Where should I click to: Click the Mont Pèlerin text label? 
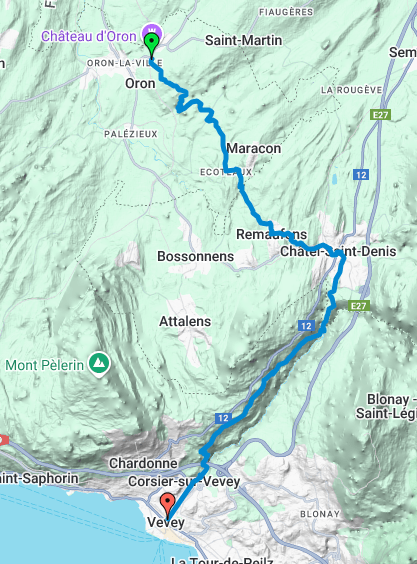point(45,365)
